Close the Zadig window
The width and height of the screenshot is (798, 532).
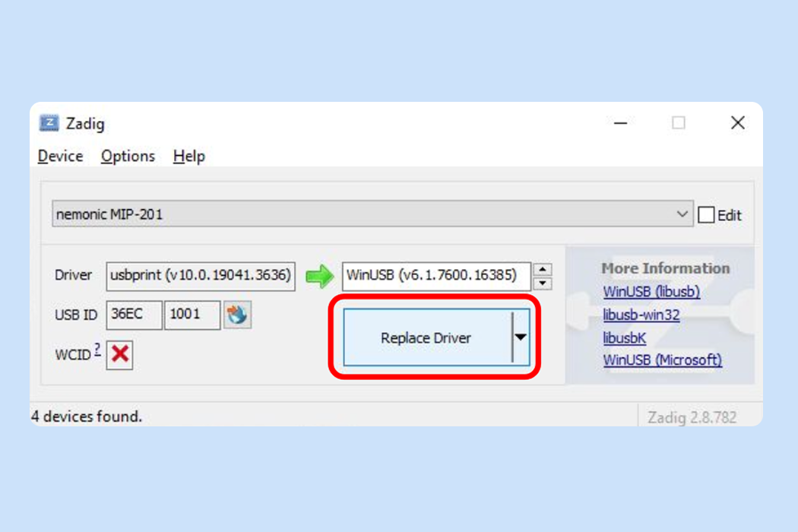pos(737,122)
